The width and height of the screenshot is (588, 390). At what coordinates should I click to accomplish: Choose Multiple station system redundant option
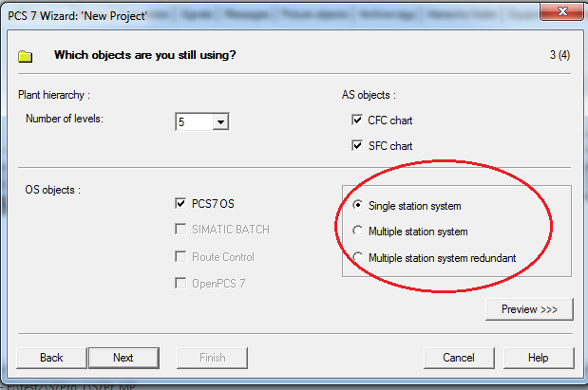coord(358,257)
